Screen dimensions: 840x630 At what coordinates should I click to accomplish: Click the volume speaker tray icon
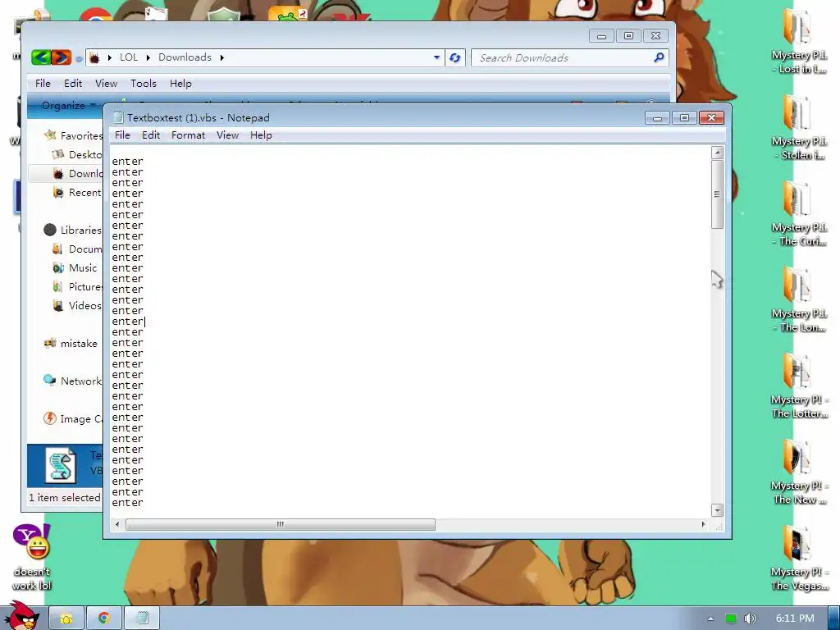tap(750, 619)
